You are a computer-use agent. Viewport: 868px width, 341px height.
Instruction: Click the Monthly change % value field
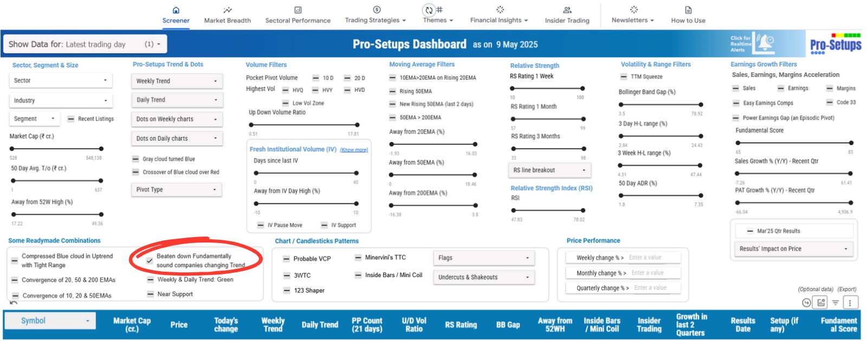tap(655, 273)
